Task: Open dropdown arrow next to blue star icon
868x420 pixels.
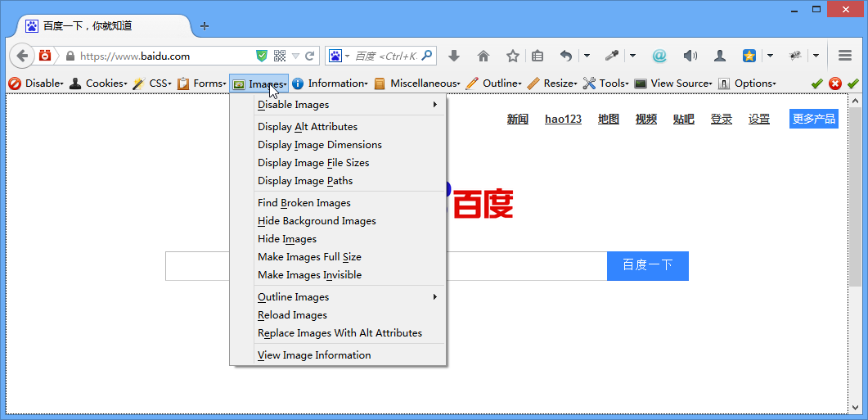Action: [x=770, y=56]
